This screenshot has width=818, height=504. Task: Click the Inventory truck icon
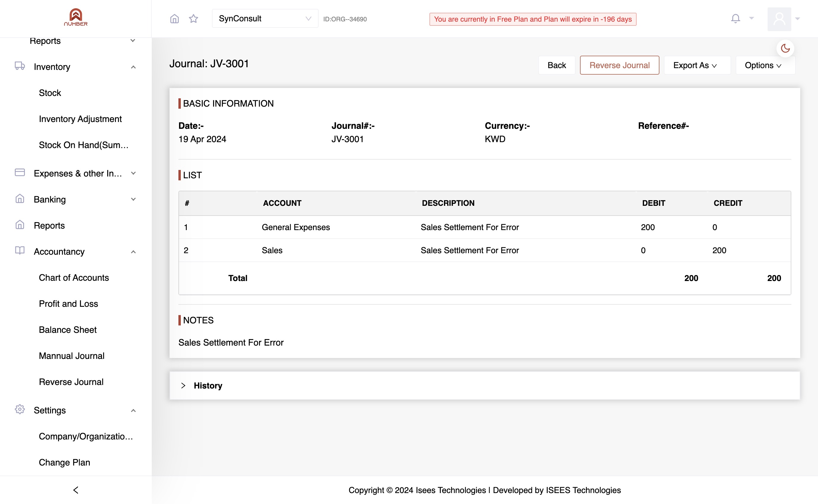[x=20, y=66]
